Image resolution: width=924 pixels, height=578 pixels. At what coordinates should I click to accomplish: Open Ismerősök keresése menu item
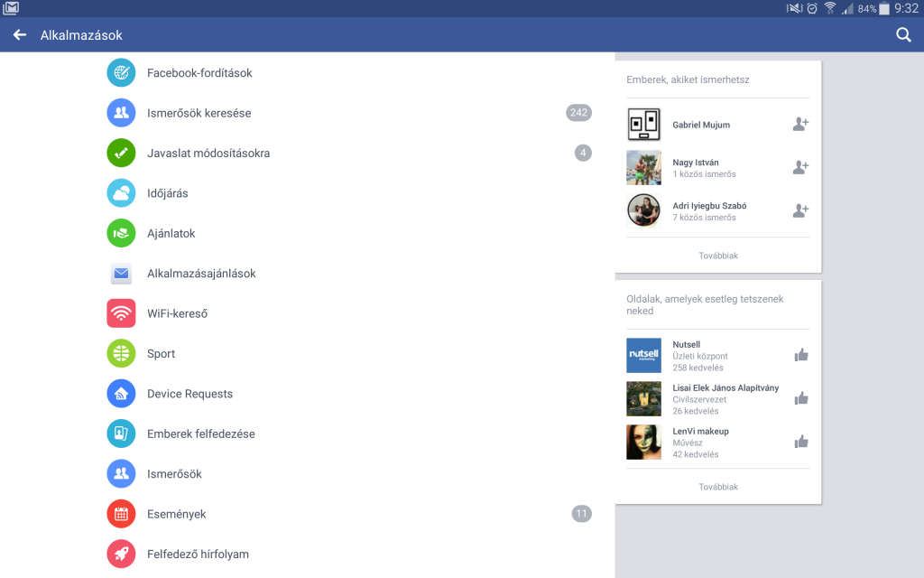pyautogui.click(x=199, y=113)
